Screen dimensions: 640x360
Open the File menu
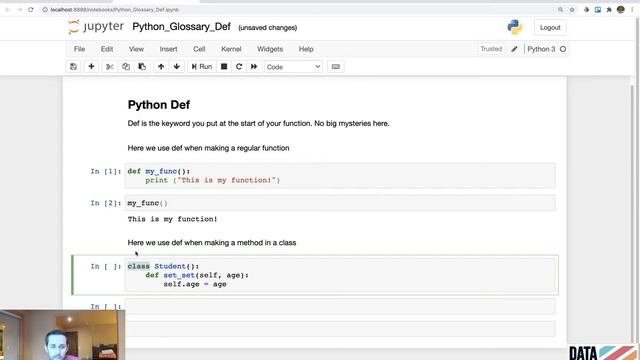click(x=79, y=49)
